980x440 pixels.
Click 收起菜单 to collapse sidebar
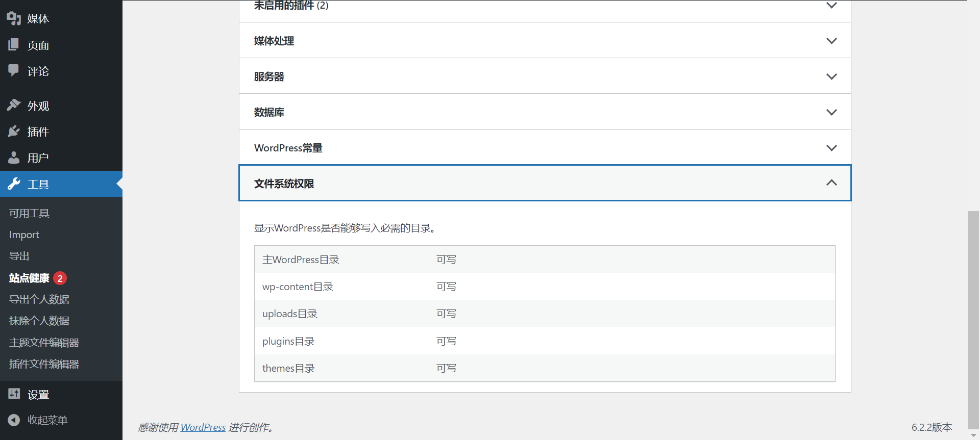(x=47, y=420)
